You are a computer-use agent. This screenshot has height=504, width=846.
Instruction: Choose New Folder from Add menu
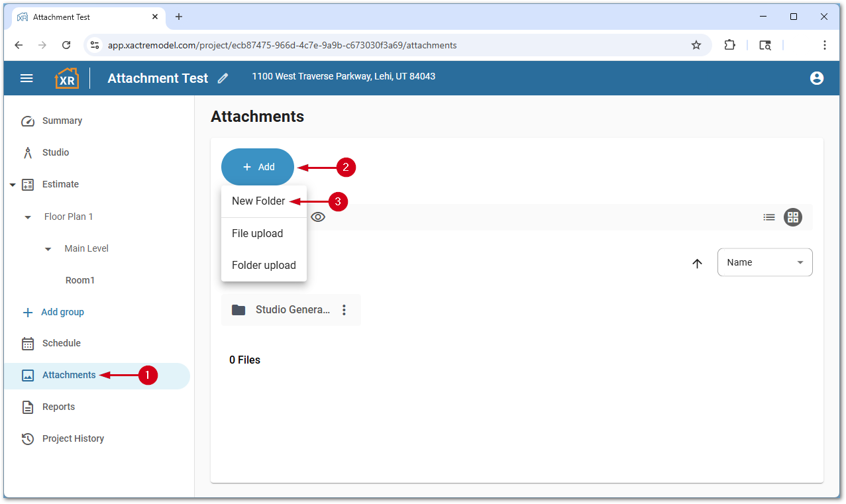pos(258,201)
